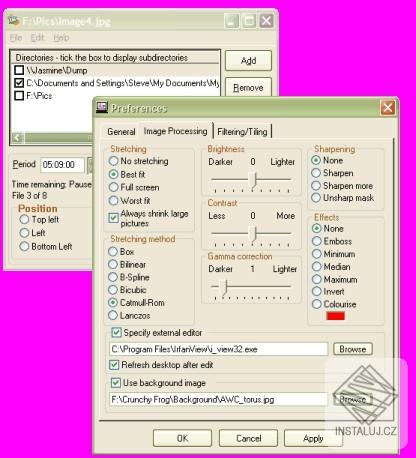
Task: Click Add directory button
Action: coord(248,61)
